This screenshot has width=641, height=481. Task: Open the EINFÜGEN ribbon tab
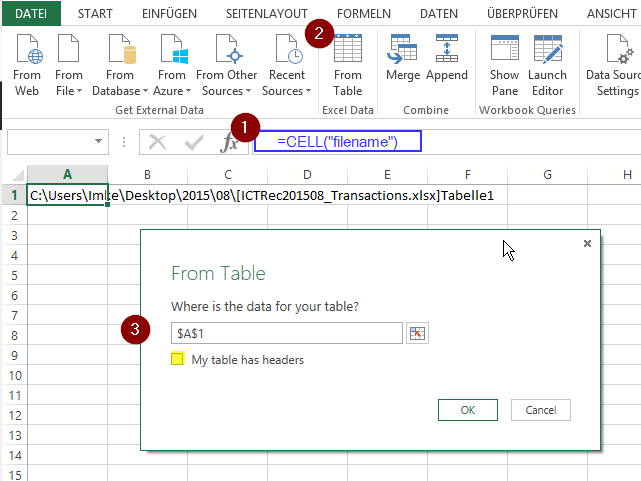coord(170,13)
